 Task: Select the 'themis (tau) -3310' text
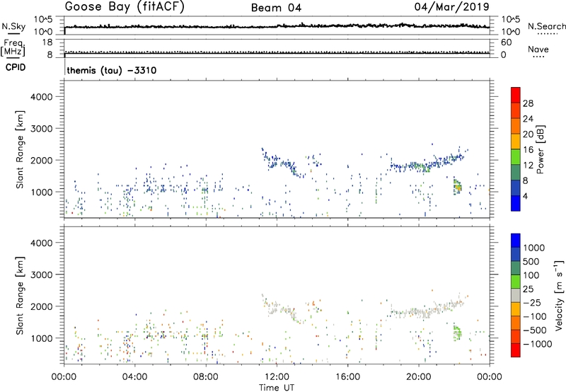coord(112,70)
